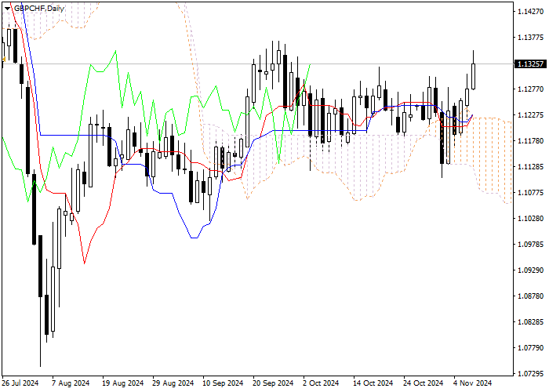Select the 26 Jul 2024 date label
The width and height of the screenshot is (549, 392).
20,383
